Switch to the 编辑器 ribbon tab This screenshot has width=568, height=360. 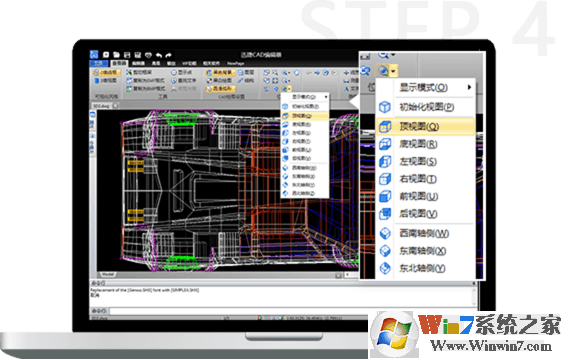coord(138,63)
